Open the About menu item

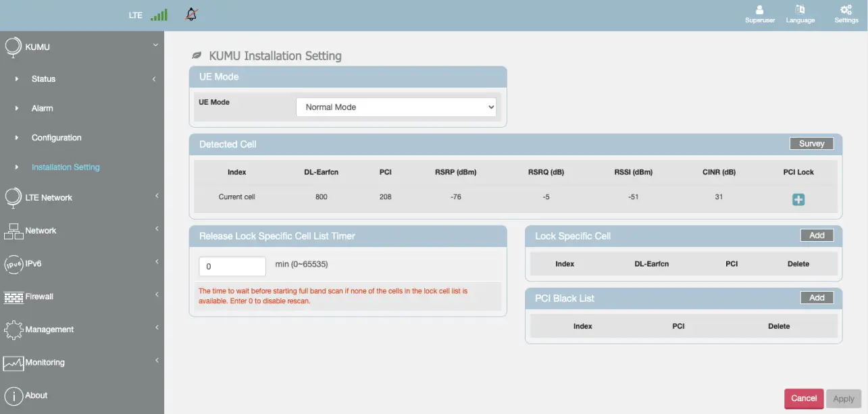tap(36, 396)
